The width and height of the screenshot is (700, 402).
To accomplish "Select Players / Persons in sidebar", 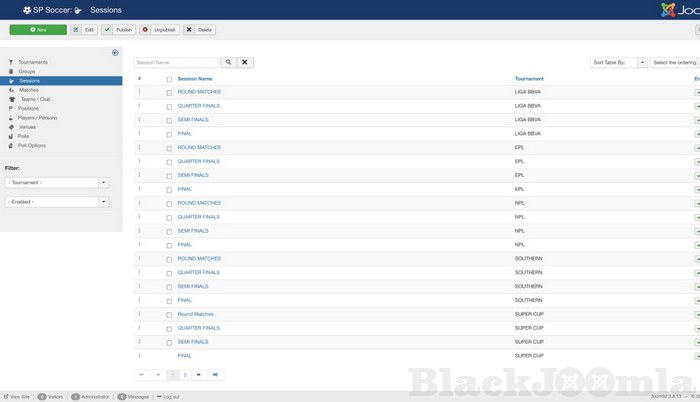I will tap(39, 117).
